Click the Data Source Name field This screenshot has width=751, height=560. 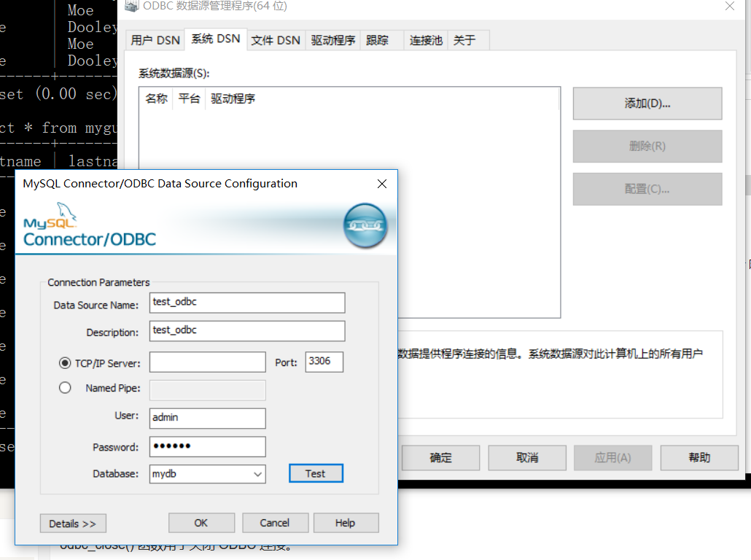point(246,303)
